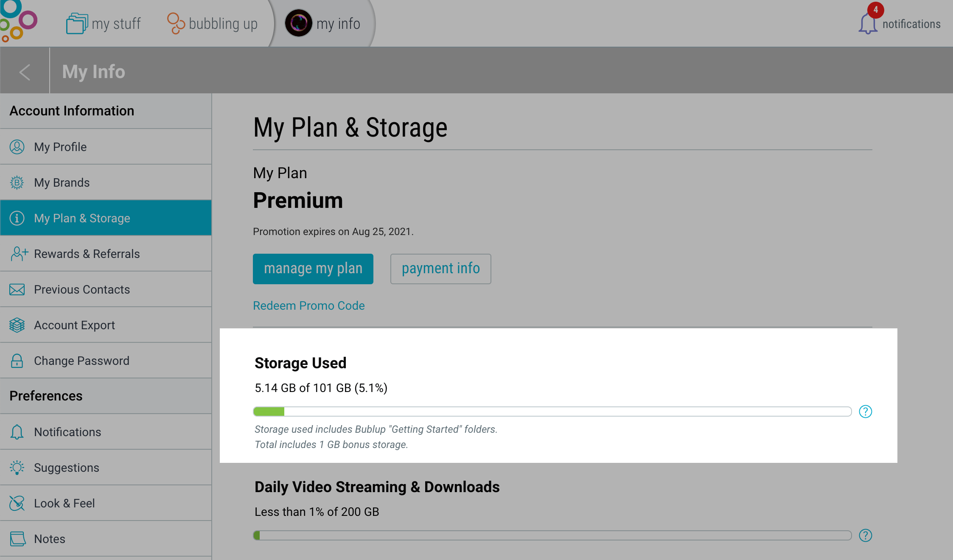Viewport: 953px width, 560px height.
Task: Go to Rewards & Referrals
Action: [106, 254]
